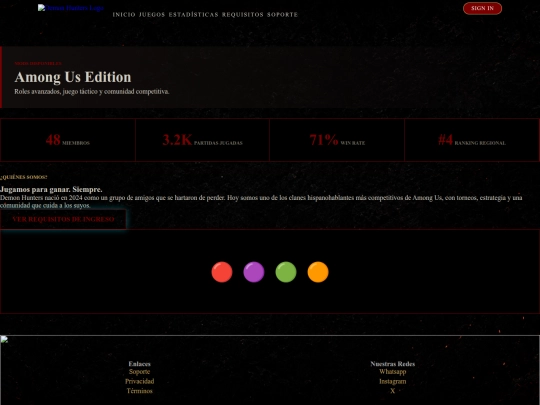
Task: Select the purple circle
Action: coord(254,272)
